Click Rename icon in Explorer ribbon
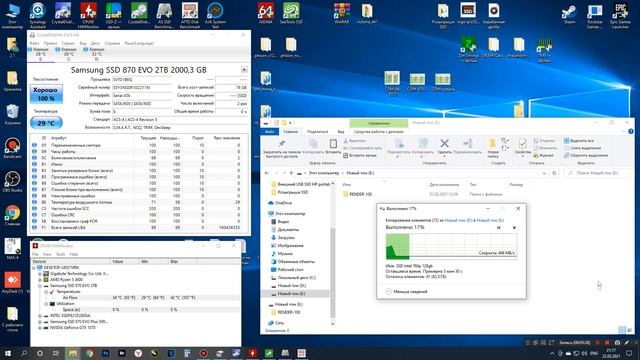 [467, 147]
